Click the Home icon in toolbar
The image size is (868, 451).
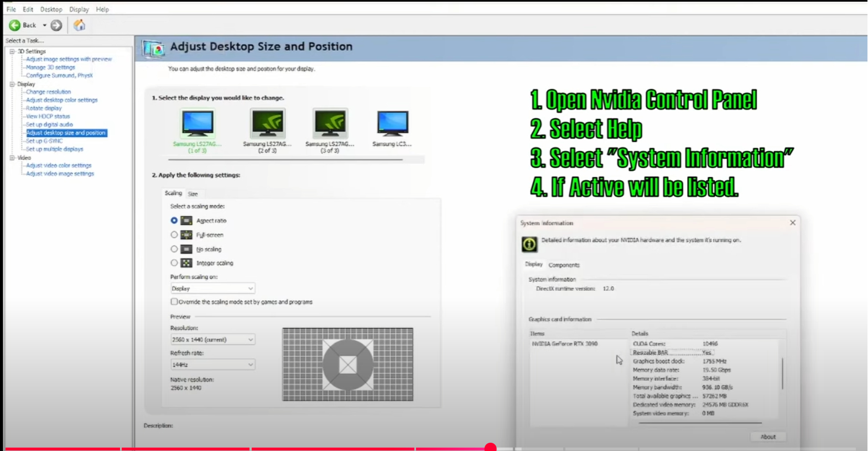tap(80, 25)
